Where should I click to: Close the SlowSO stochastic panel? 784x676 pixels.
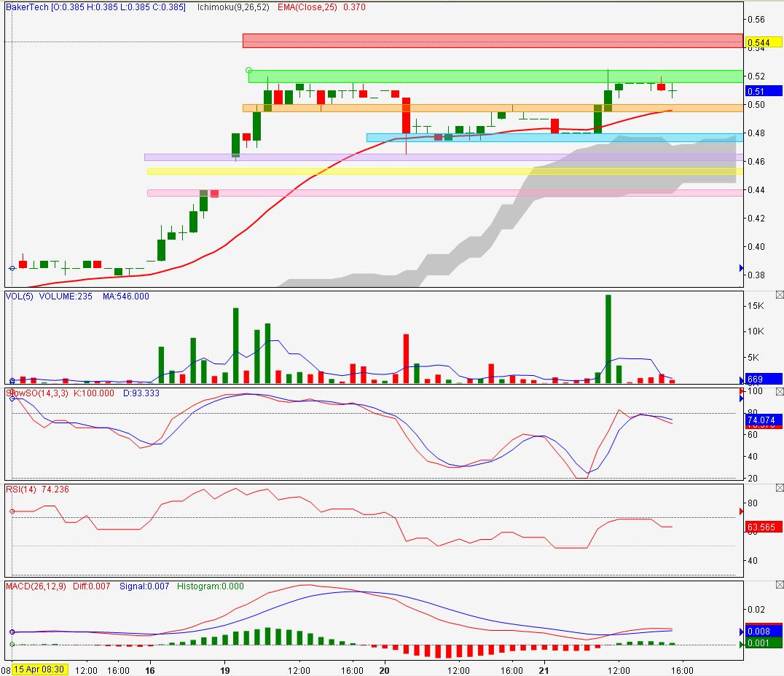point(779,390)
